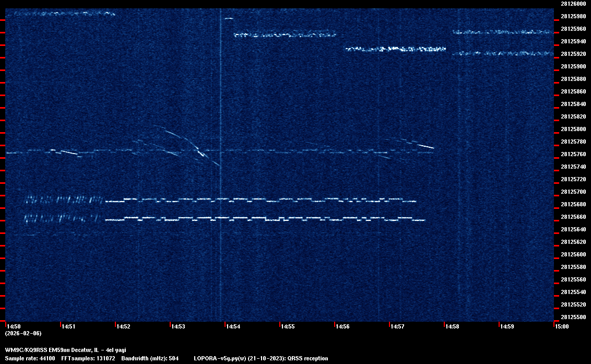This screenshot has height=364, width=591.
Task: Click the upper keyed trace near 28125680
Action: pos(261,199)
